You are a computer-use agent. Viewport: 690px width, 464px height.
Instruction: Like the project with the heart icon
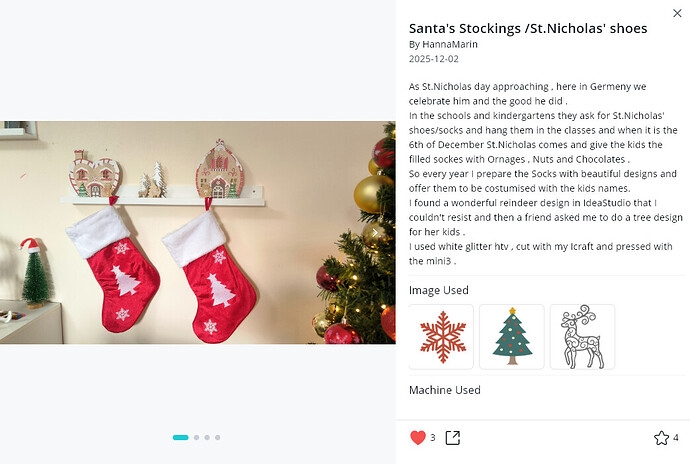coord(418,437)
